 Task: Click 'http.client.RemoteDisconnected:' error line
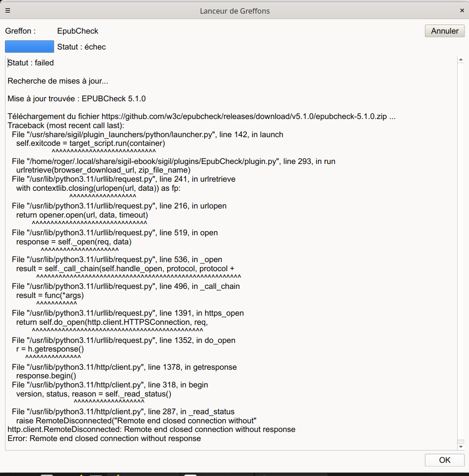[x=152, y=430]
